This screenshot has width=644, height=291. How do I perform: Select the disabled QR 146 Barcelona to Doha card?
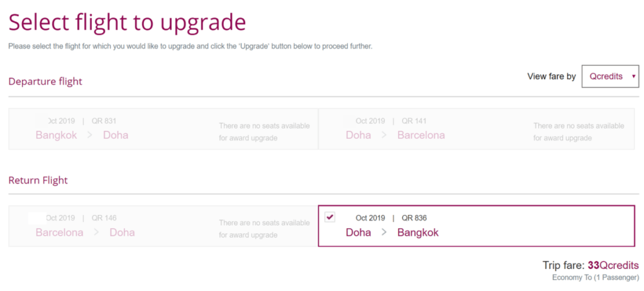tap(164, 226)
